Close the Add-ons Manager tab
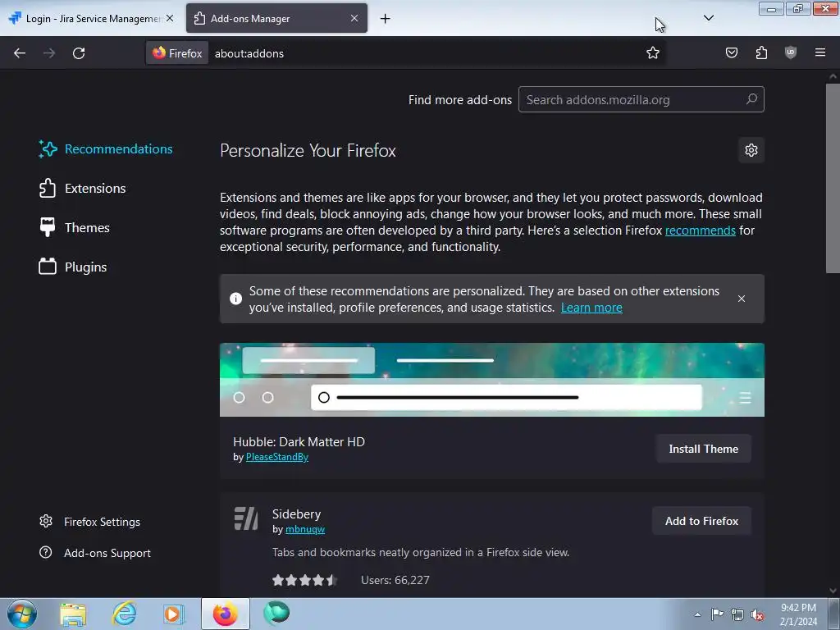Image resolution: width=840 pixels, height=630 pixels. (354, 18)
